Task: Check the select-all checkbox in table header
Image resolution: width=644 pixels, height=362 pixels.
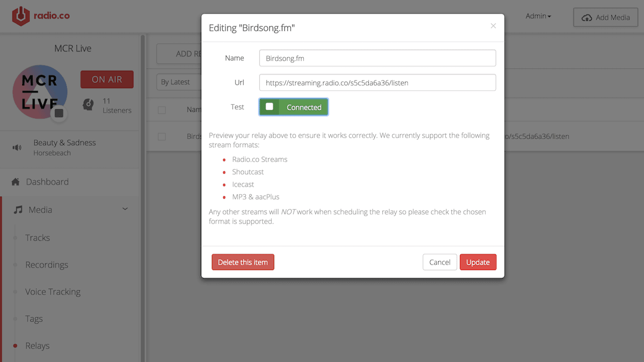Action: [x=162, y=110]
